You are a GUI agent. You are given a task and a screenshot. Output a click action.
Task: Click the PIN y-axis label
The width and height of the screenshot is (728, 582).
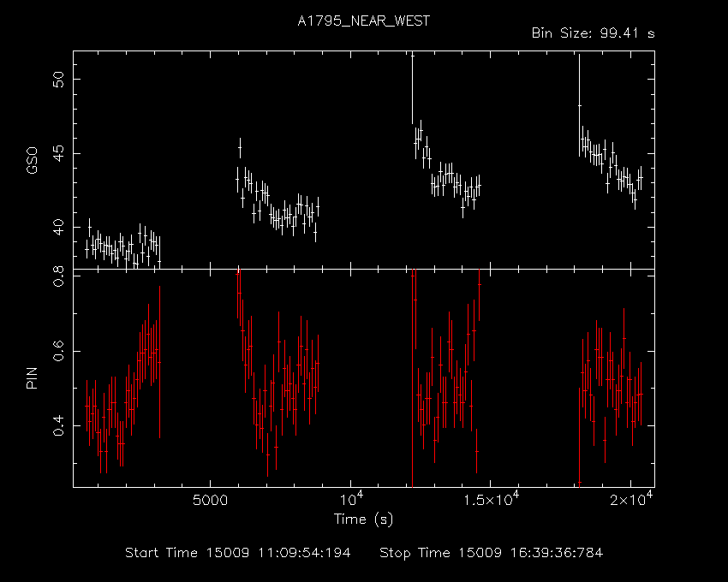[x=32, y=378]
